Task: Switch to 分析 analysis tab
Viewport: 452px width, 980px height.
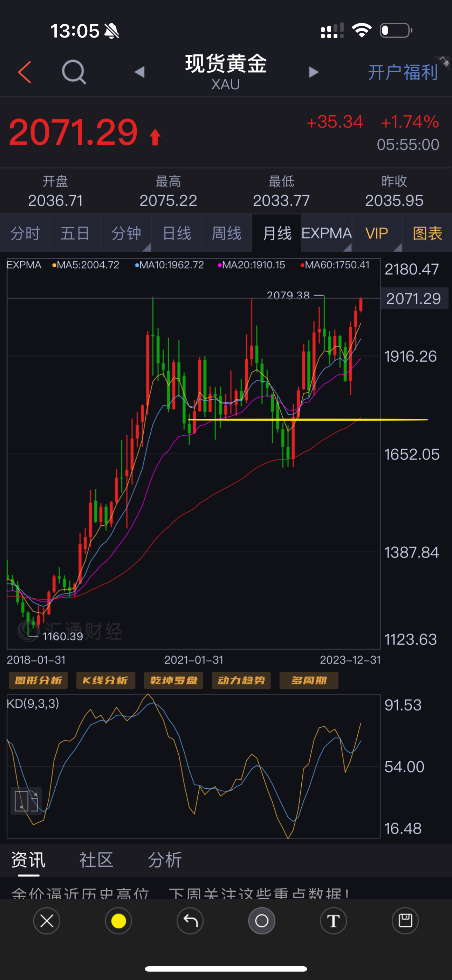Action: (x=165, y=860)
